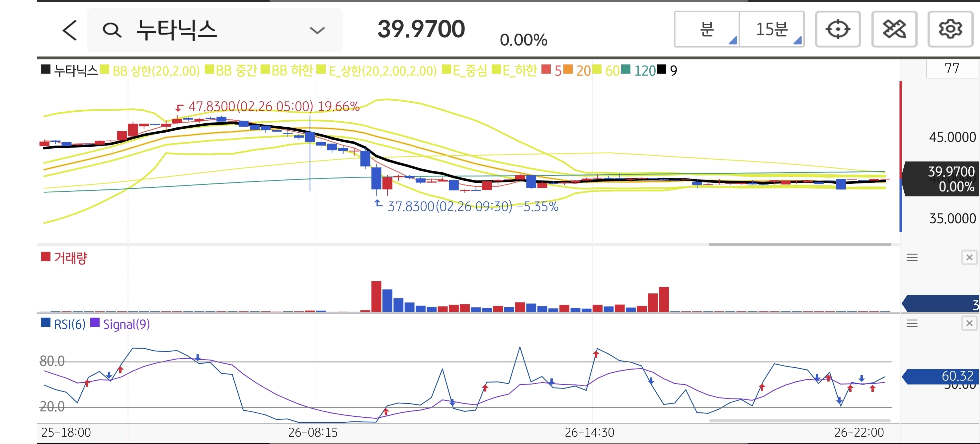Click the chart horizontal scrollbar
The height and width of the screenshot is (444, 980).
pyautogui.click(x=799, y=245)
